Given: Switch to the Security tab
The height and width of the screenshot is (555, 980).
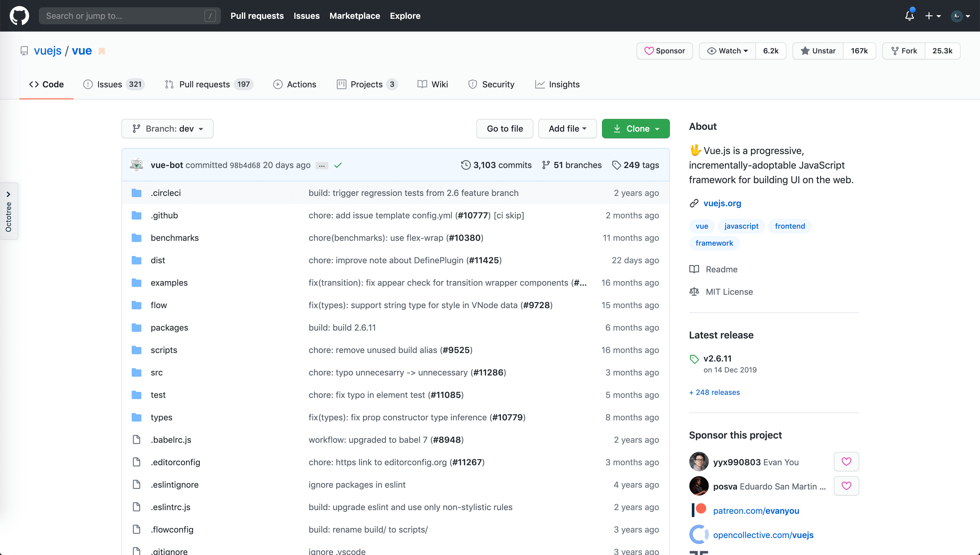Looking at the screenshot, I should tap(491, 84).
